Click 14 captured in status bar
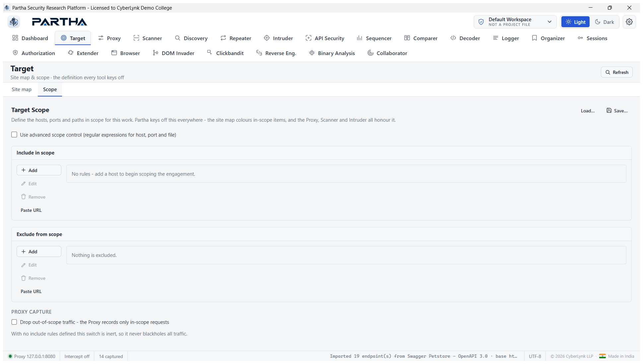This screenshot has width=643, height=364. pos(111,356)
